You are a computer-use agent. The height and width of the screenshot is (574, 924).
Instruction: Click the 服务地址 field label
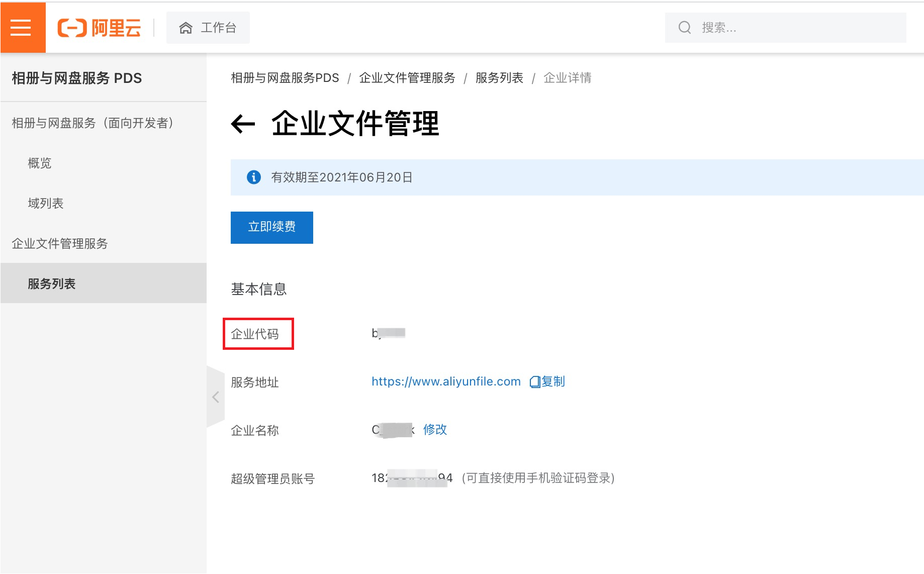255,382
